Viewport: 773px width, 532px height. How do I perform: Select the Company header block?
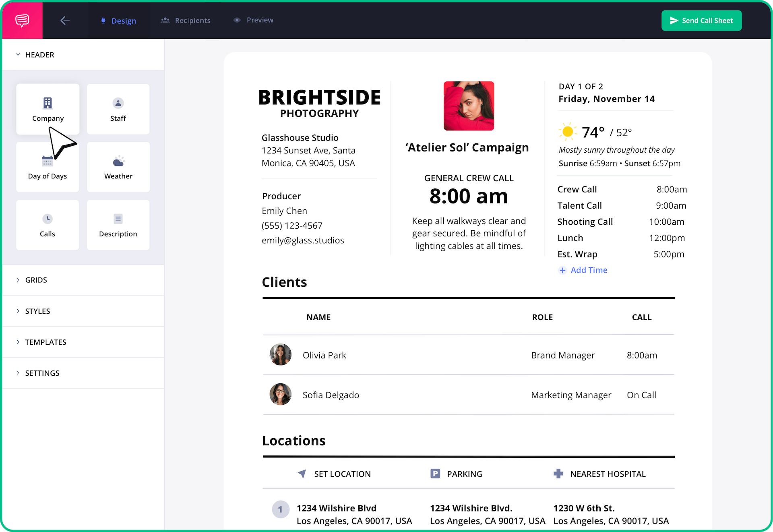(x=48, y=109)
